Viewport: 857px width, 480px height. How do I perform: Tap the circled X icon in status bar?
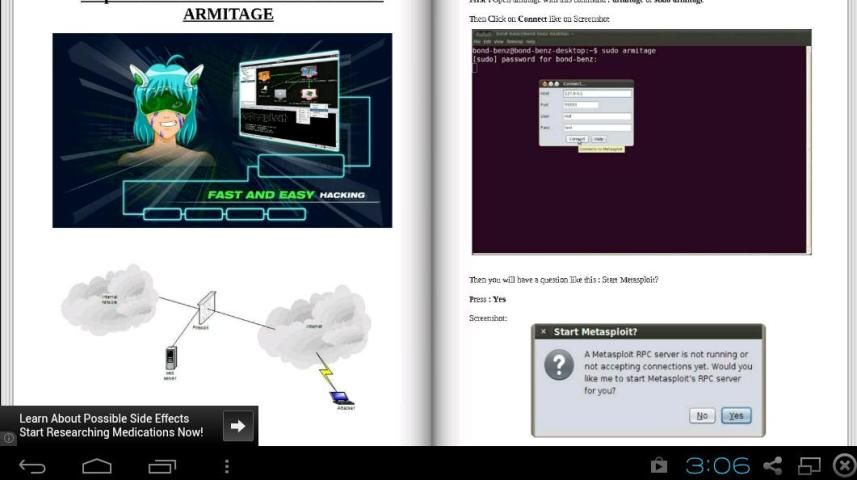(x=844, y=465)
